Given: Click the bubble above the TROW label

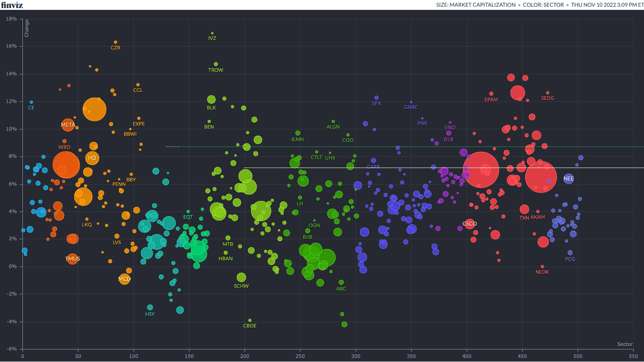Looking at the screenshot, I should click(x=216, y=64).
